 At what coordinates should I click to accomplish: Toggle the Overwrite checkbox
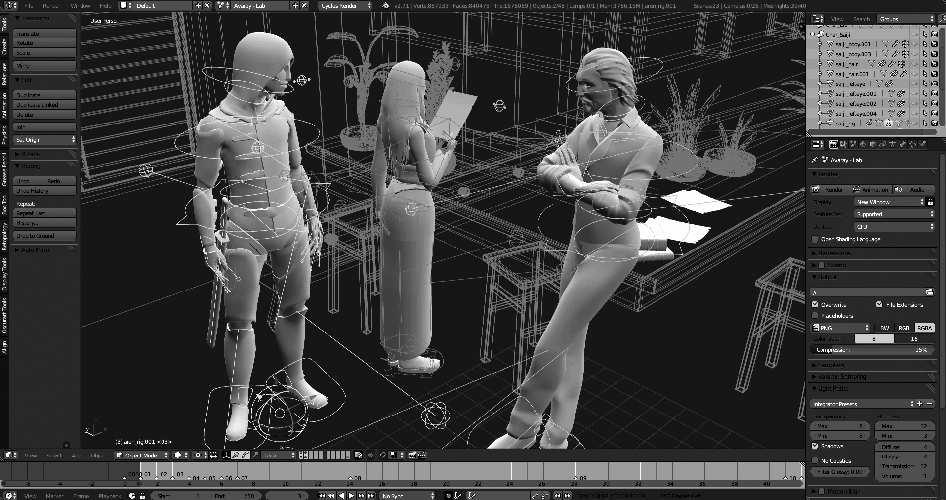pyautogui.click(x=816, y=305)
